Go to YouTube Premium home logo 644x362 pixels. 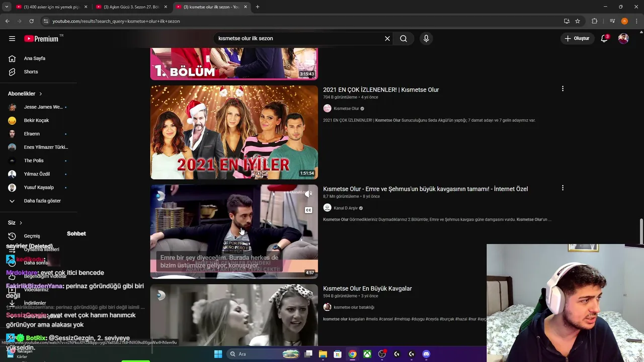(43, 39)
